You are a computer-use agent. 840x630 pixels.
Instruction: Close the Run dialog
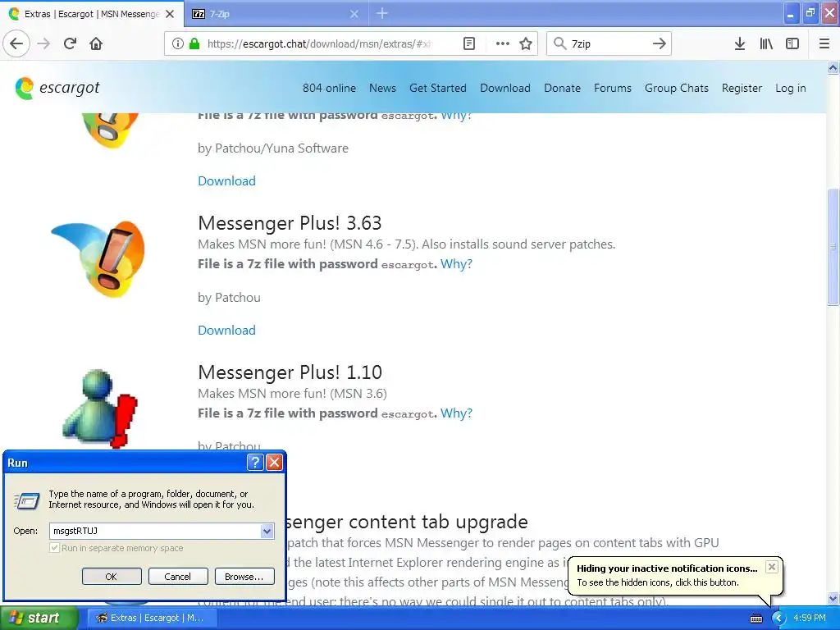point(274,462)
